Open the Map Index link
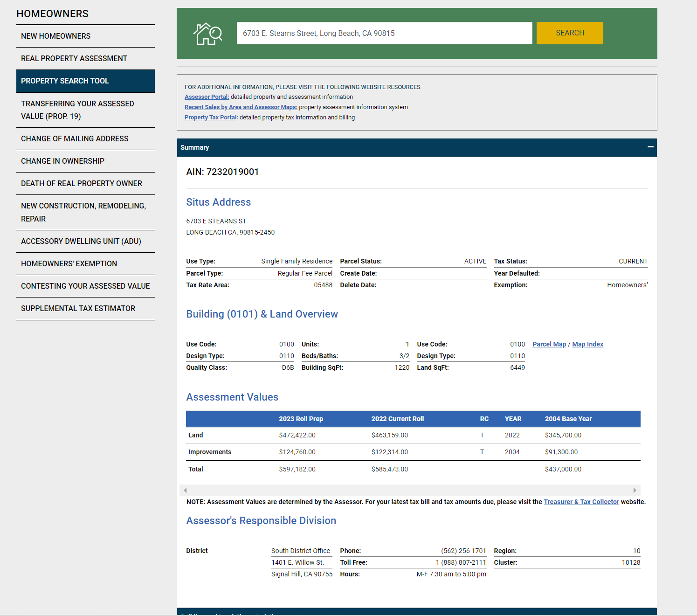 tap(587, 344)
